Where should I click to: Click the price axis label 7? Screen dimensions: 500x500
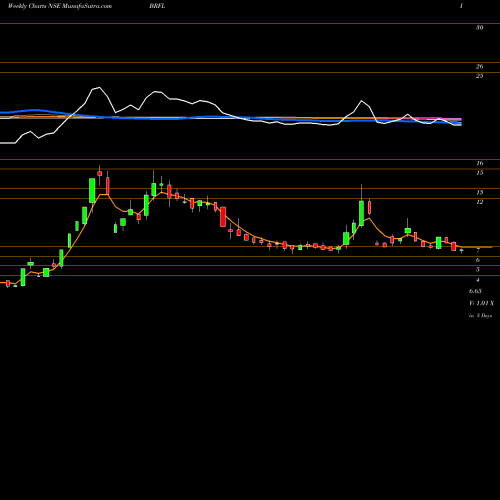tap(478, 250)
